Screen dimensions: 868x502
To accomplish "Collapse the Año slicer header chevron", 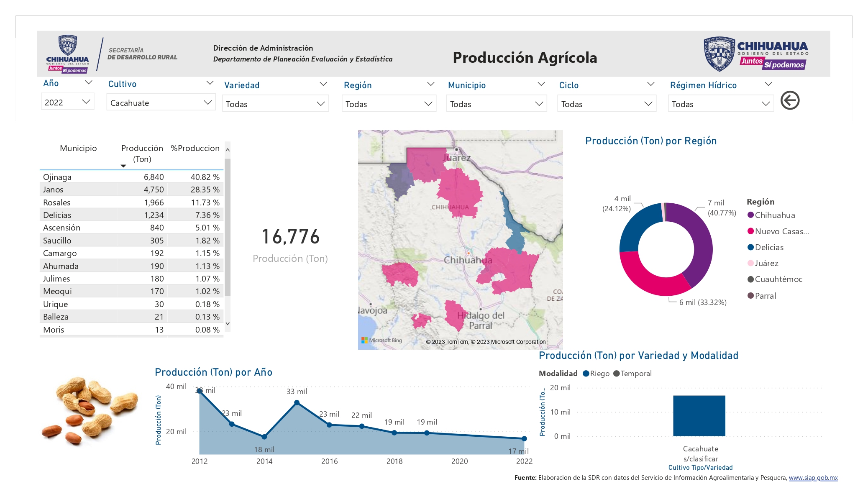I will pos(88,83).
